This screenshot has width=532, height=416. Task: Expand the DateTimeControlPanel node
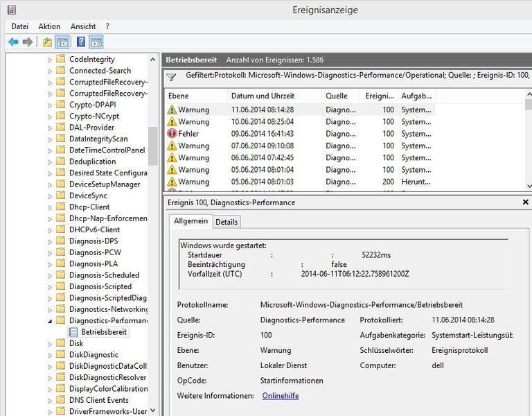[50, 150]
